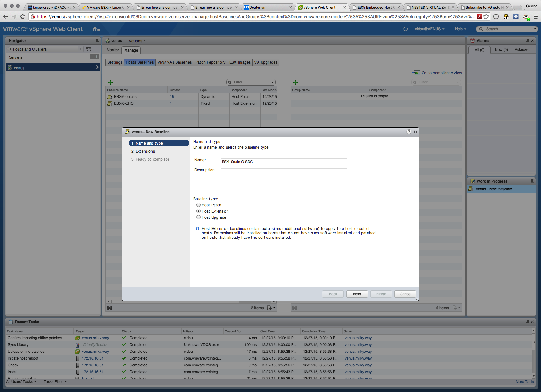
Task: Choose the Host Upgrade radio option
Action: tap(198, 217)
